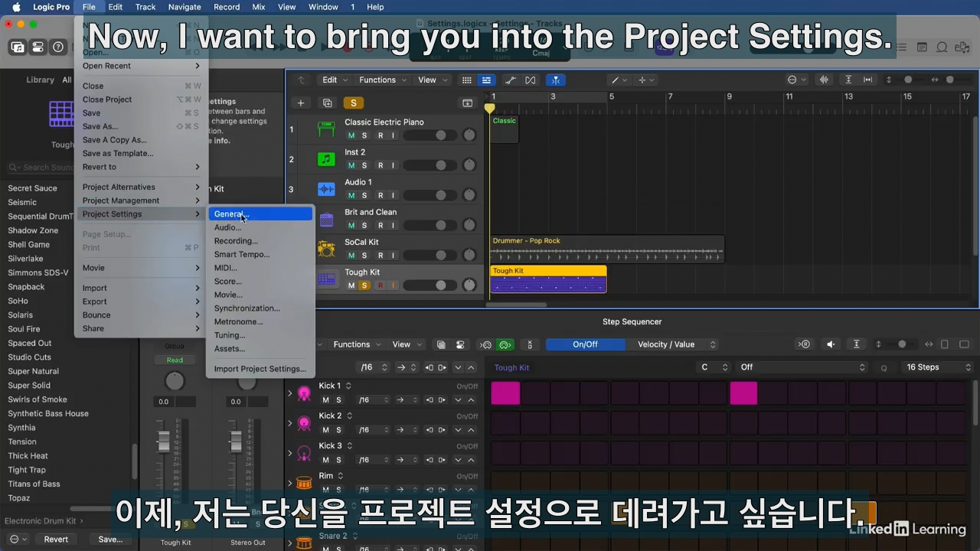Click the SoCal Kit drum icon
Image resolution: width=980 pixels, height=551 pixels.
(x=327, y=249)
